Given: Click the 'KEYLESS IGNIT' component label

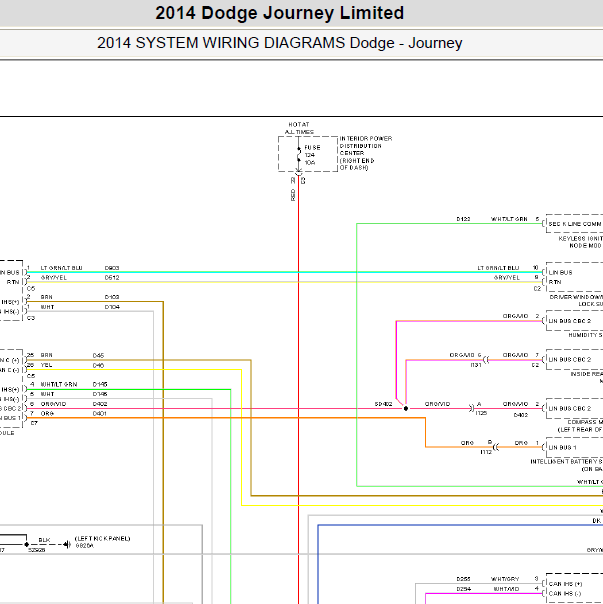Looking at the screenshot, I should tap(581, 238).
